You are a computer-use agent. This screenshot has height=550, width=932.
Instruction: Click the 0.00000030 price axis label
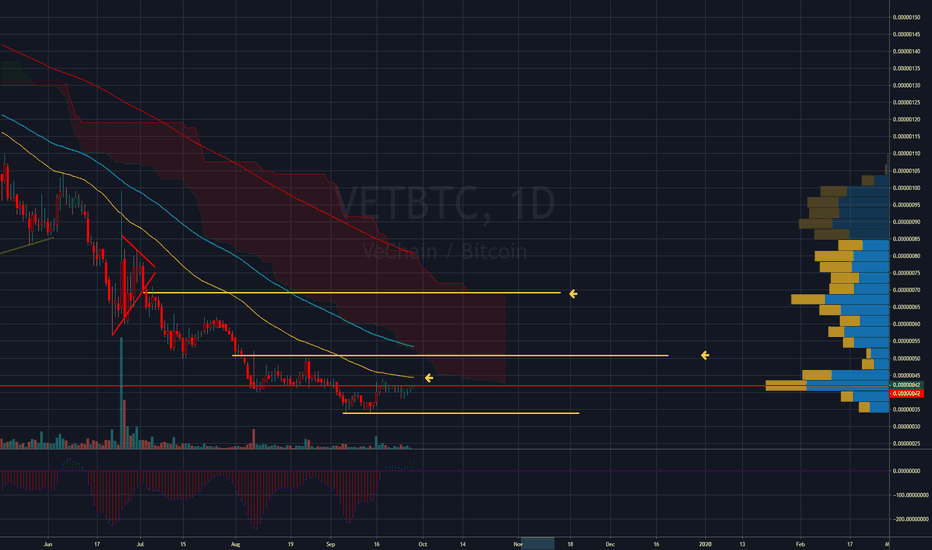point(906,426)
